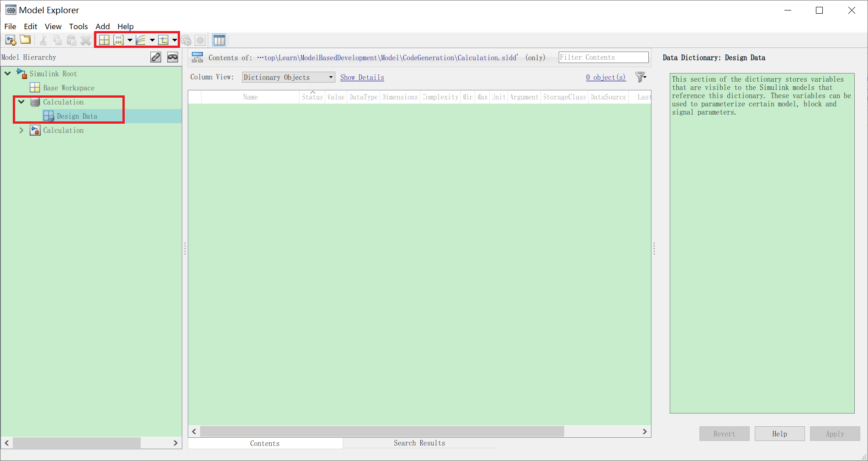Click the contents scrollbar left arrow
This screenshot has width=868, height=461.
pos(194,431)
